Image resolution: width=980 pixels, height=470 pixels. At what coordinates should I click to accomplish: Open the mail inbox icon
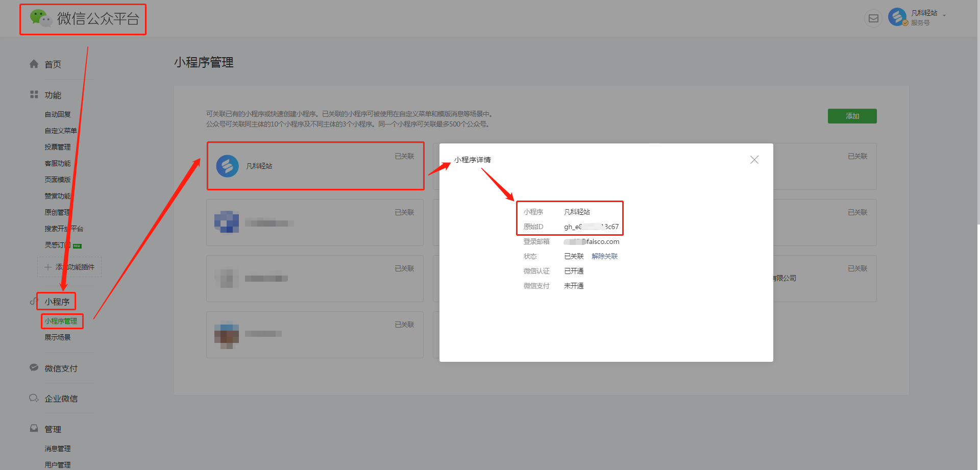click(x=873, y=18)
